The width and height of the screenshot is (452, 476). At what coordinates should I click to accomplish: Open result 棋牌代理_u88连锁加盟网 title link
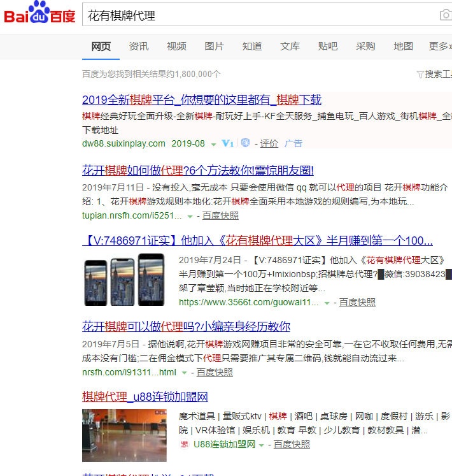[x=145, y=397]
